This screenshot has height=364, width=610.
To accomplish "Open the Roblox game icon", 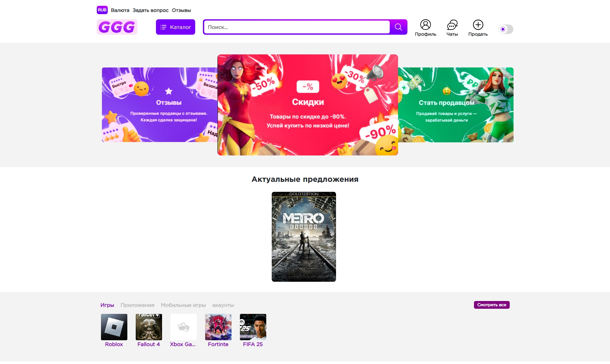I will tap(114, 327).
